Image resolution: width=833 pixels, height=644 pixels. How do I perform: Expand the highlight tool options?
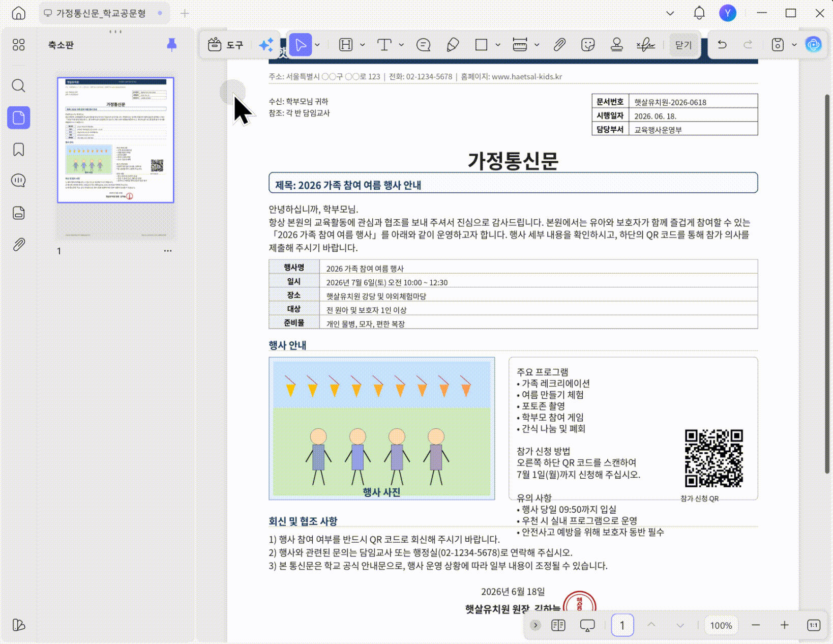click(x=363, y=45)
